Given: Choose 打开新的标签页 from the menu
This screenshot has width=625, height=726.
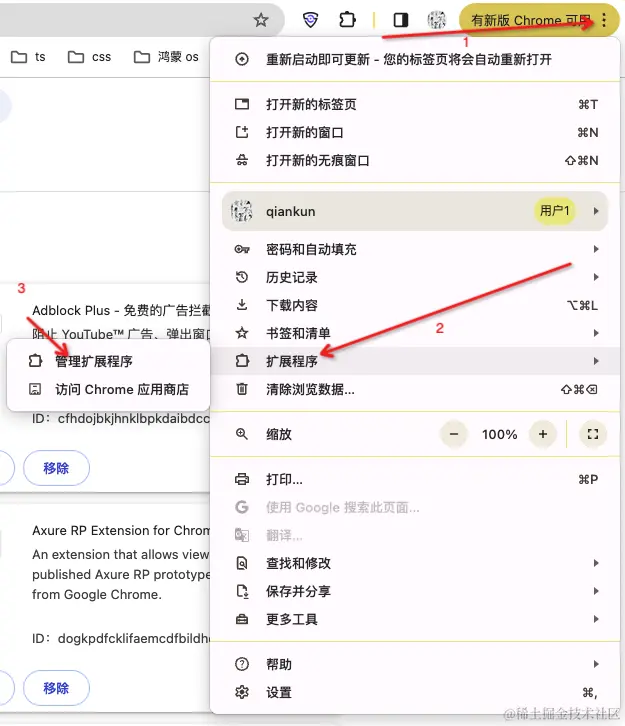Looking at the screenshot, I should (x=415, y=104).
